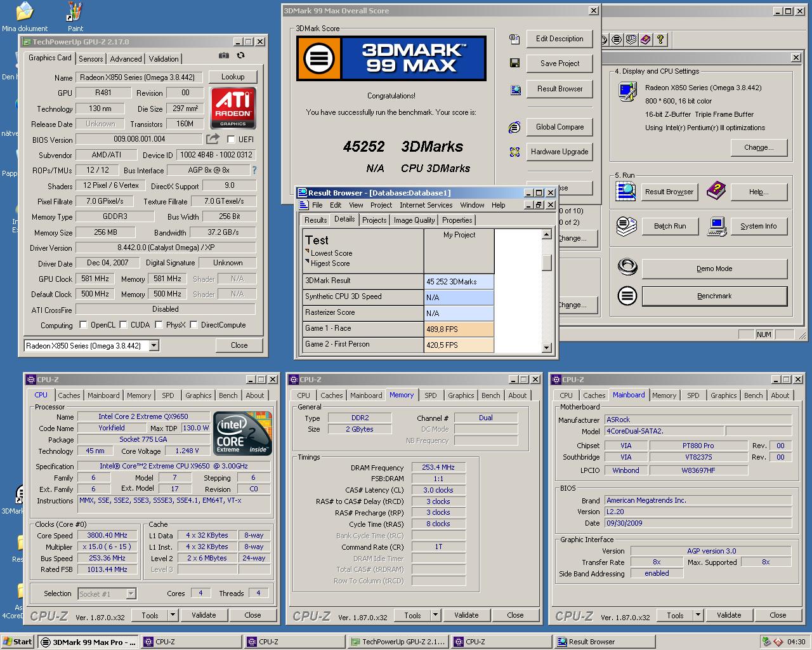Open the Mina dokument desktop folder
This screenshot has width=812, height=650.
click(x=24, y=17)
